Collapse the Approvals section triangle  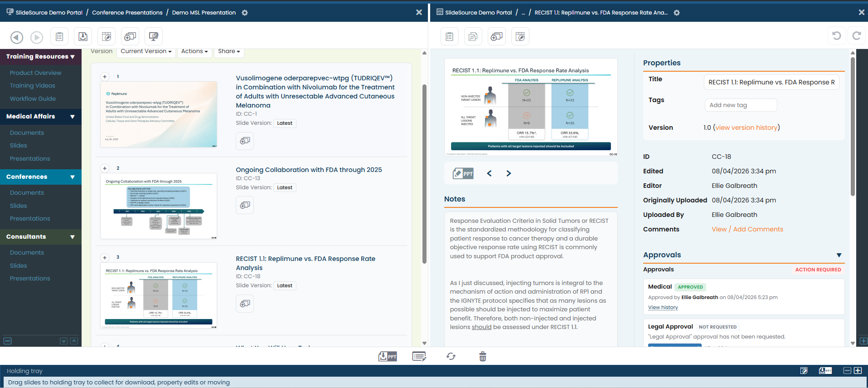tap(839, 255)
